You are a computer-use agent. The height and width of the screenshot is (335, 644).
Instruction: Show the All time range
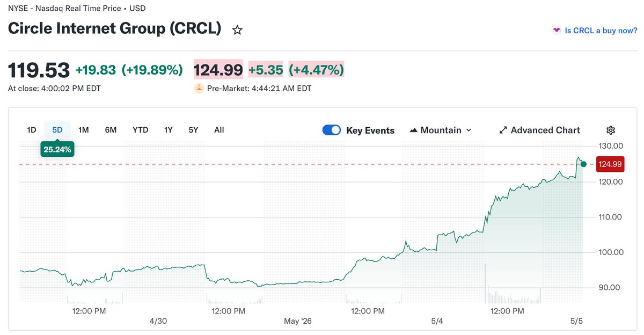click(219, 130)
